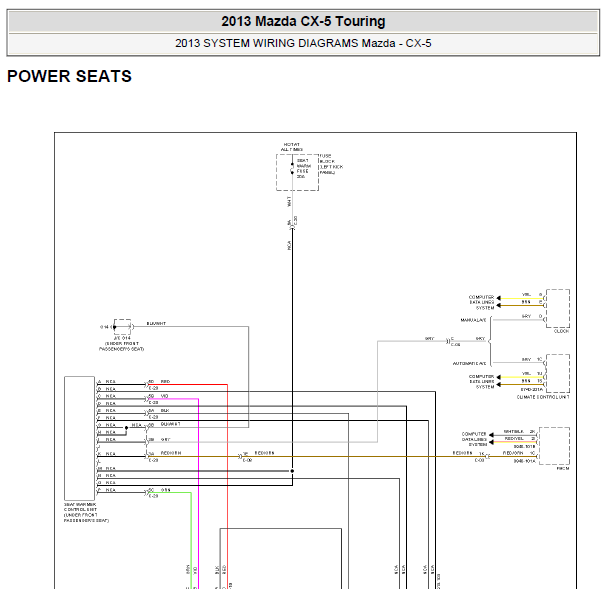This screenshot has width=606, height=589.
Task: Click 'SEAT WARMER CONTROL UNIT' label
Action: click(x=86, y=512)
